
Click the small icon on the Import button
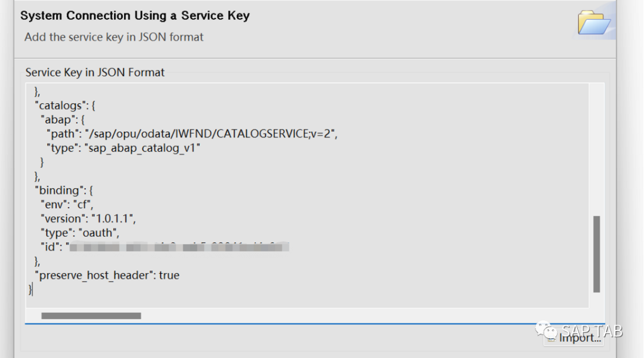point(551,339)
